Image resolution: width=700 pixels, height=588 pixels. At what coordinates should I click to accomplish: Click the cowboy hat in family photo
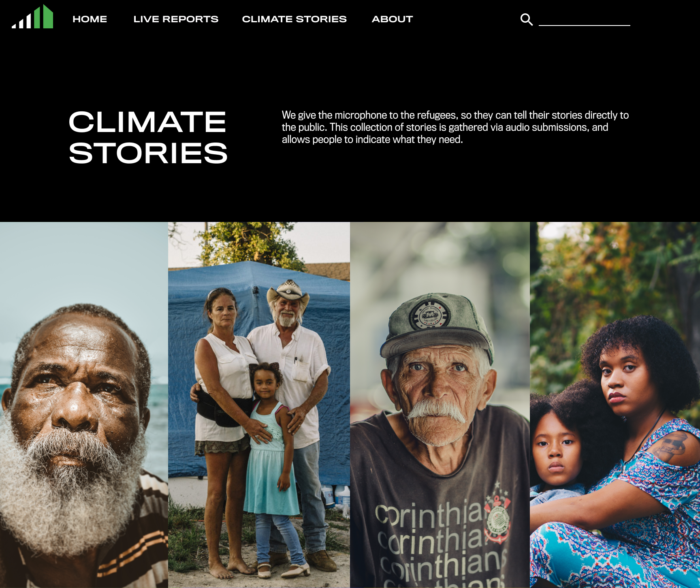288,292
